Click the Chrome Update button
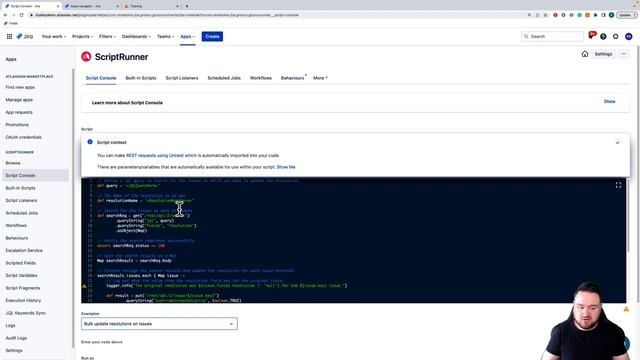The image size is (640, 360). click(x=626, y=15)
